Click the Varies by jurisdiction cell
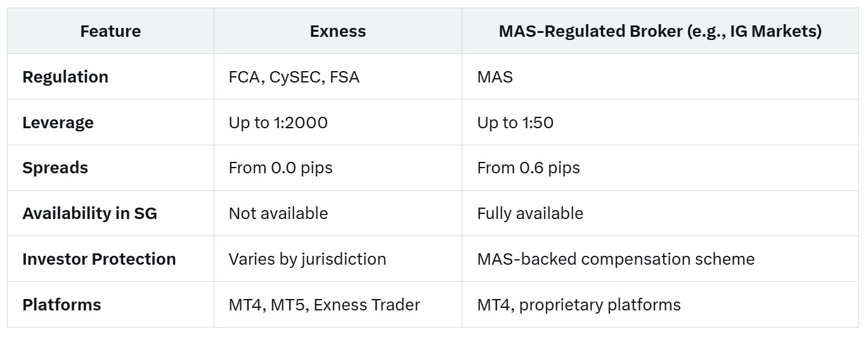Viewport: 868px width, 339px height. pyautogui.click(x=308, y=259)
